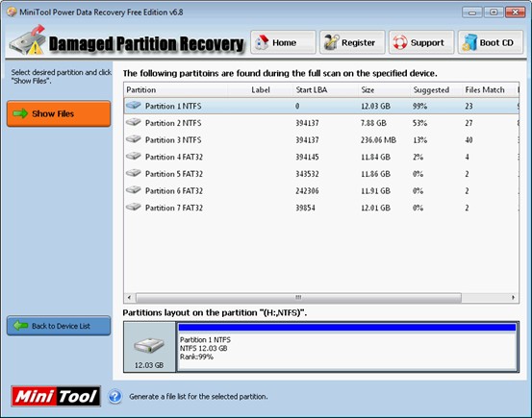Click the right arrow of horizontal scrollbar
The image size is (532, 418).
click(x=513, y=297)
